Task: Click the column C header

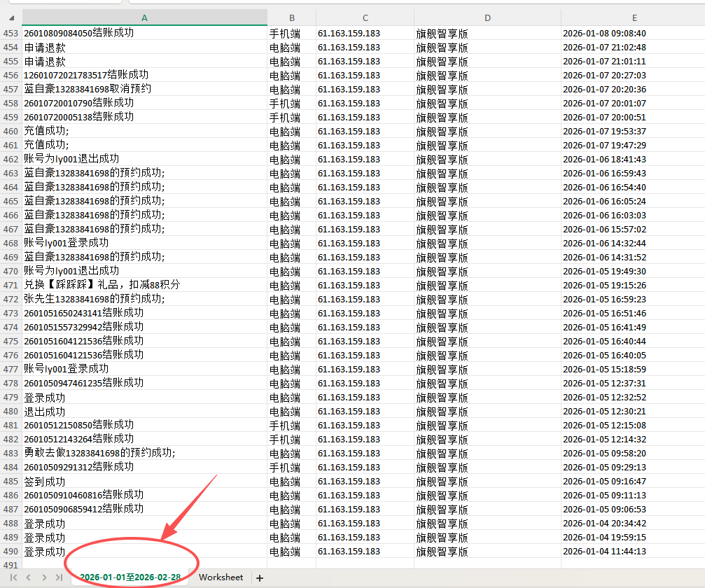Action: 365,17
